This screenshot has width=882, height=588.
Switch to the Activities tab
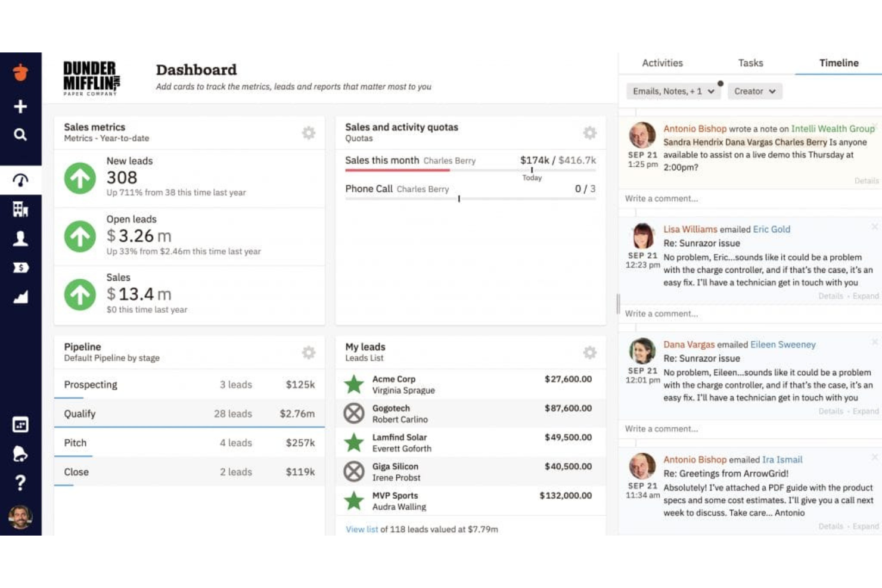coord(662,63)
